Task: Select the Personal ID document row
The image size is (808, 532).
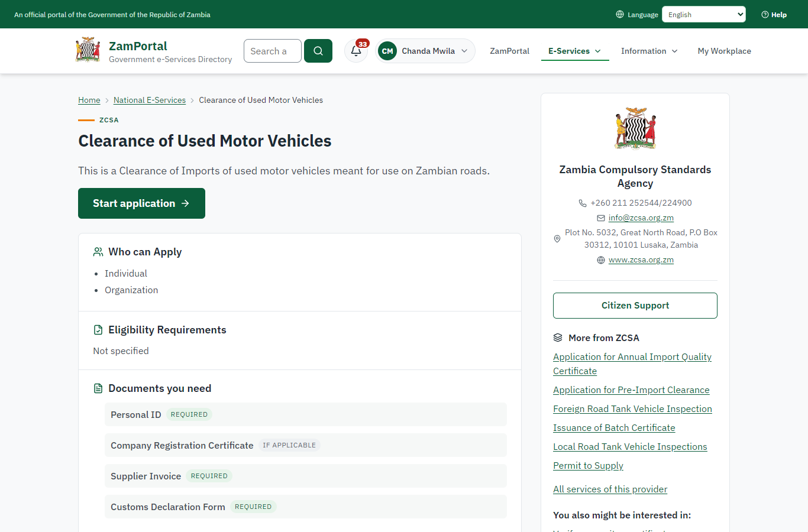Action: [x=306, y=414]
